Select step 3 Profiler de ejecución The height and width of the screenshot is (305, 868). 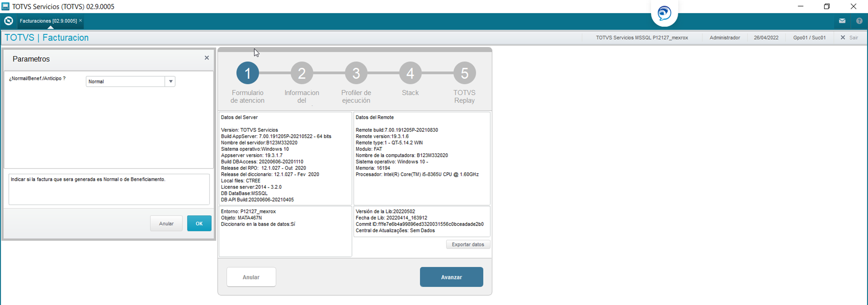pyautogui.click(x=356, y=73)
